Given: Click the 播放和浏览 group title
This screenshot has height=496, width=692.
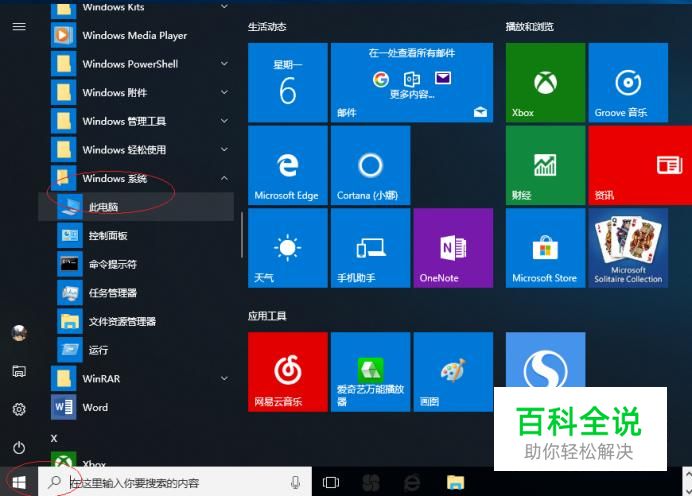Looking at the screenshot, I should coord(529,27).
